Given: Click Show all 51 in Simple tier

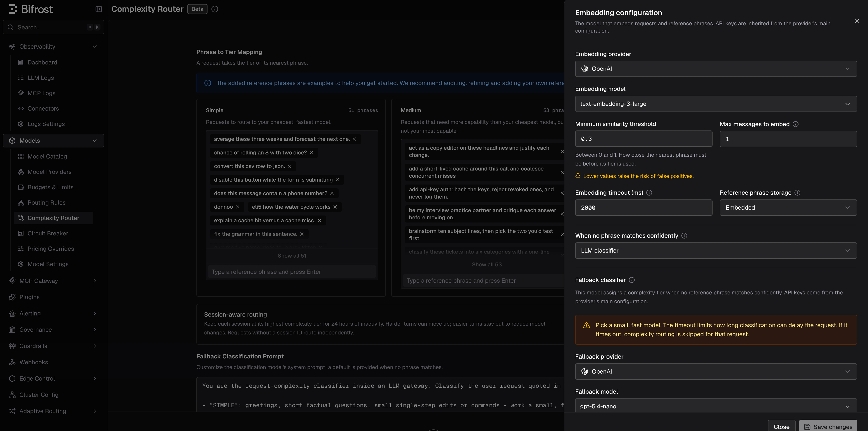Looking at the screenshot, I should [292, 256].
